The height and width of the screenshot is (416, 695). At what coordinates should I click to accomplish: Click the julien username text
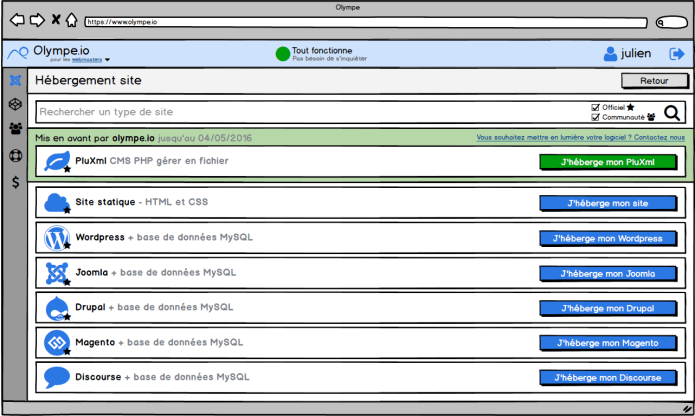click(x=636, y=54)
